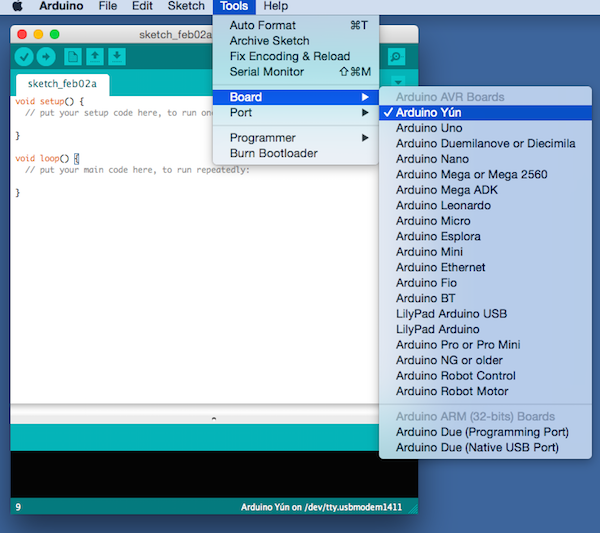Select Arduino Pro or Pro Mini
Image resolution: width=600 pixels, height=533 pixels.
tap(485, 345)
